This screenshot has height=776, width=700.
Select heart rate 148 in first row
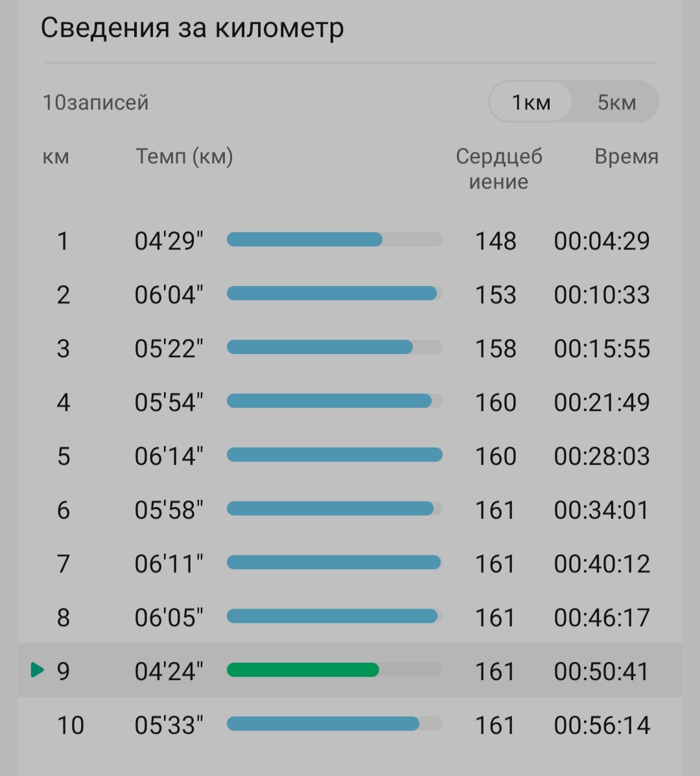pos(496,241)
